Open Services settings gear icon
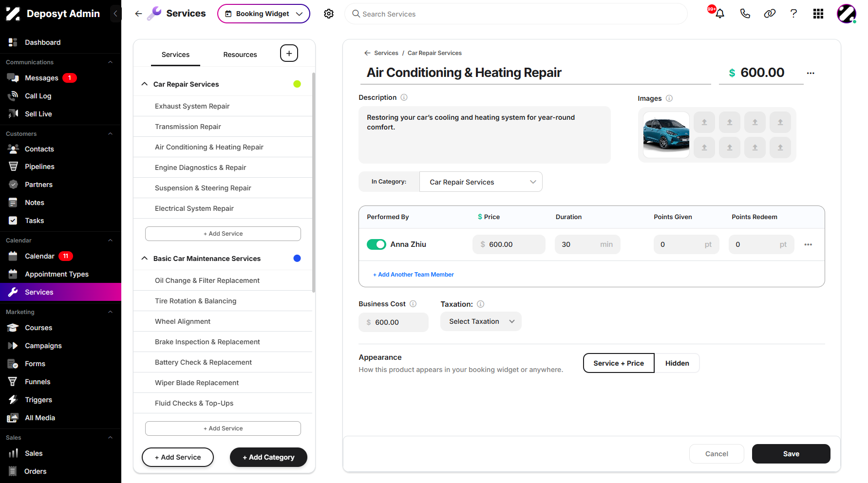868x483 pixels. pos(329,14)
